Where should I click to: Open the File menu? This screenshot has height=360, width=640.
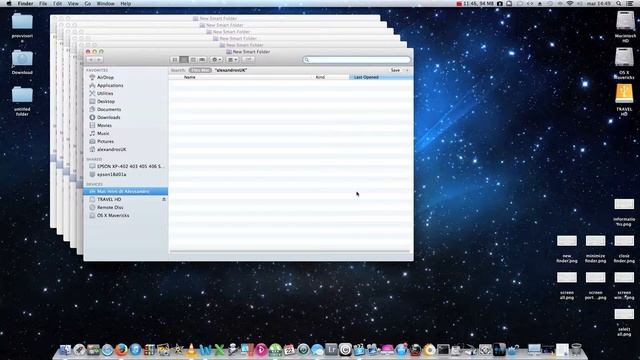click(43, 3)
